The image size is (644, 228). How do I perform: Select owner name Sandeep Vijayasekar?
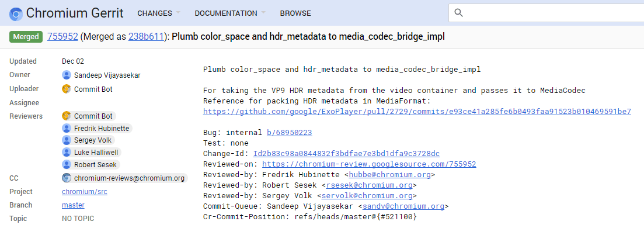107,75
